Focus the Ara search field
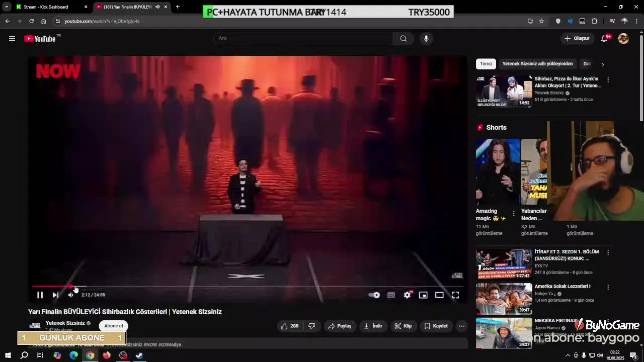This screenshot has height=362, width=644. [x=303, y=39]
